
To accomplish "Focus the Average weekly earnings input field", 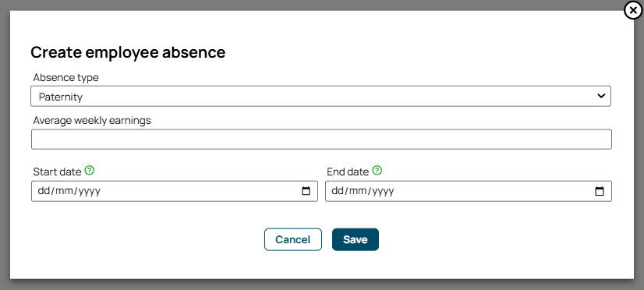I will (321, 140).
